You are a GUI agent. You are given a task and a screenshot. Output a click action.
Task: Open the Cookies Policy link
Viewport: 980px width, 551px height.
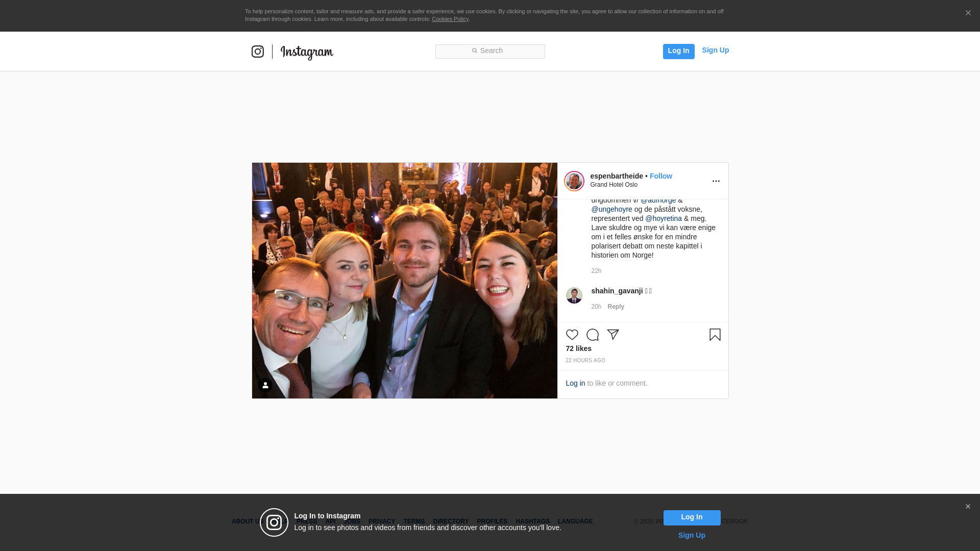[x=450, y=19]
